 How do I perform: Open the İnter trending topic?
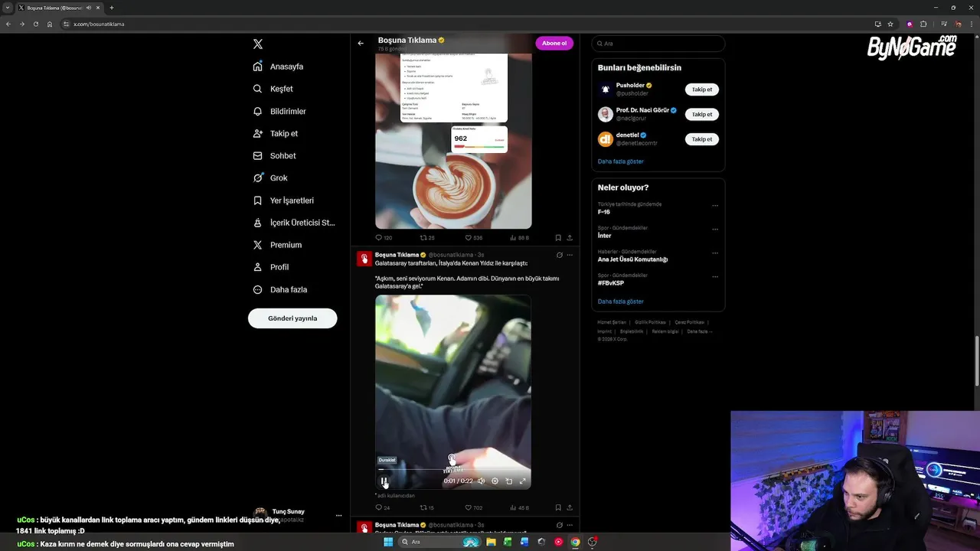(605, 236)
